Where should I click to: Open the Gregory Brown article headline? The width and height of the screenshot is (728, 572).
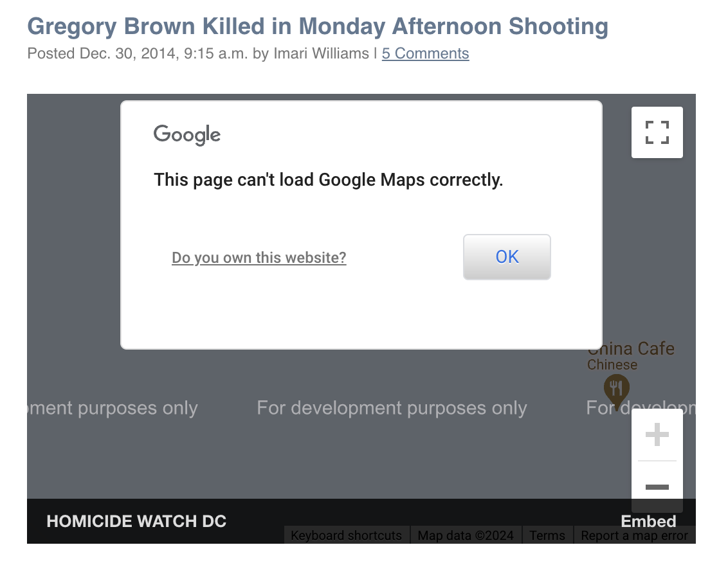coord(318,26)
